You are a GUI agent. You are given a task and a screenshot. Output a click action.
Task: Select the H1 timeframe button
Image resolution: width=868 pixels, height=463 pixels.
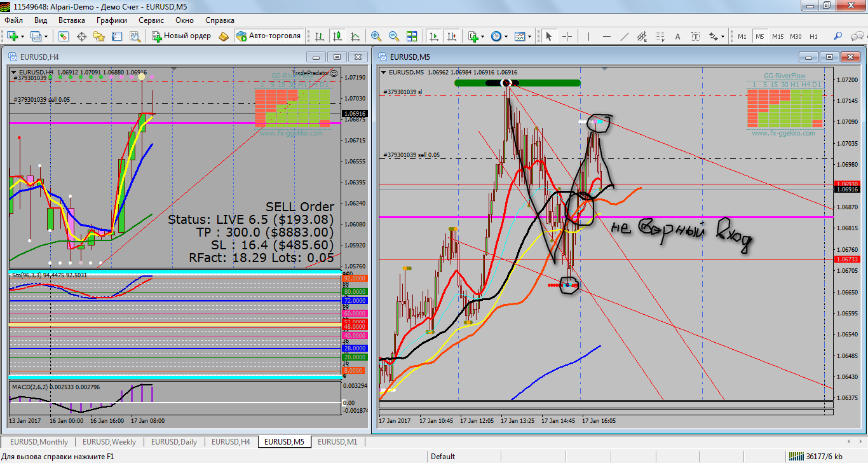813,36
